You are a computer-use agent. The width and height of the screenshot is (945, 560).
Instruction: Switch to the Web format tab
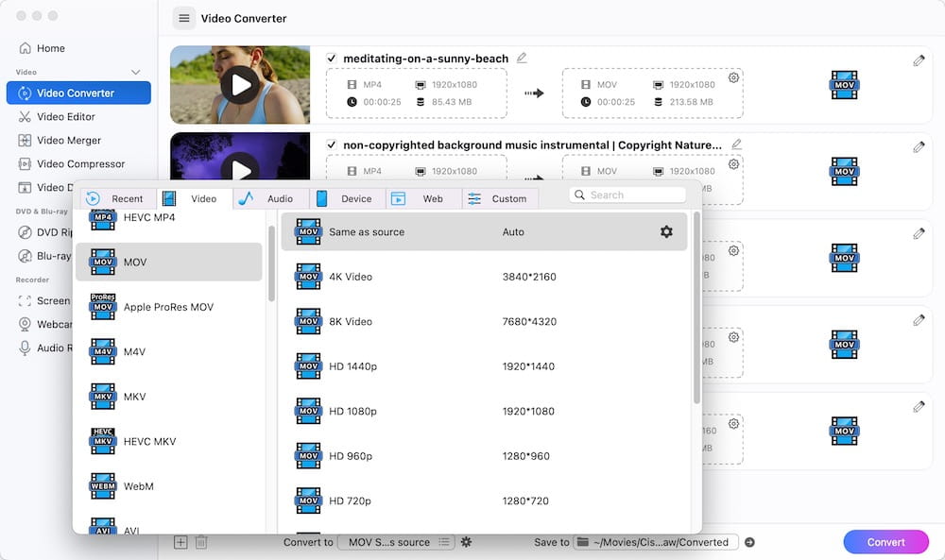click(423, 198)
